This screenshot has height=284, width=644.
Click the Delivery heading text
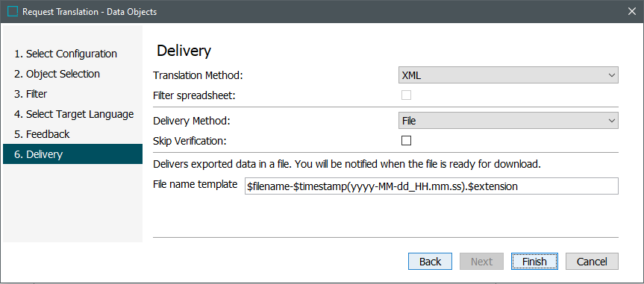click(184, 51)
